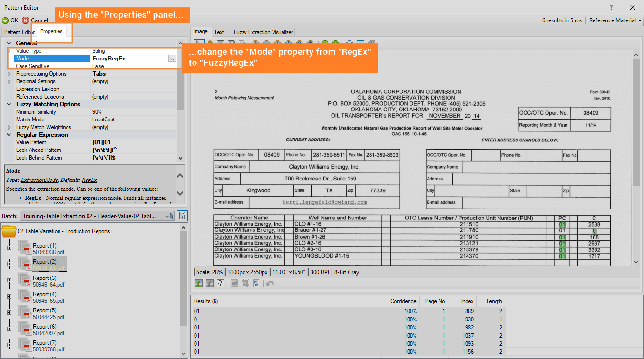Viewport: 644px width, 359px height.
Task: Follow the ExtractionMode type link
Action: pos(39,180)
